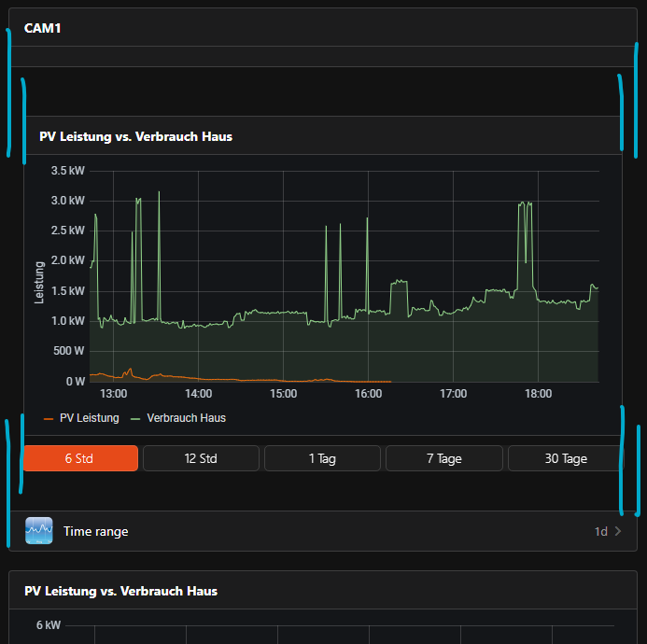
Task: Choose the 1 Tag range button
Action: 322,458
